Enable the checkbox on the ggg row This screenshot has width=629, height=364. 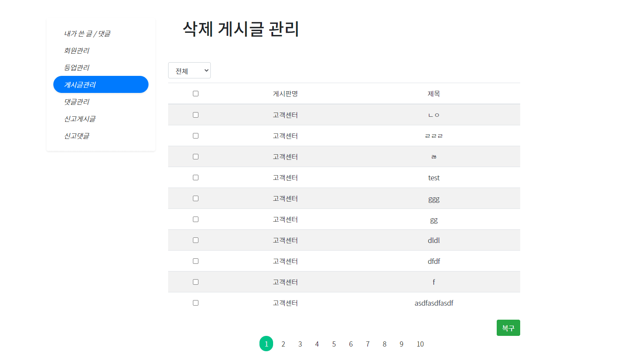[195, 198]
